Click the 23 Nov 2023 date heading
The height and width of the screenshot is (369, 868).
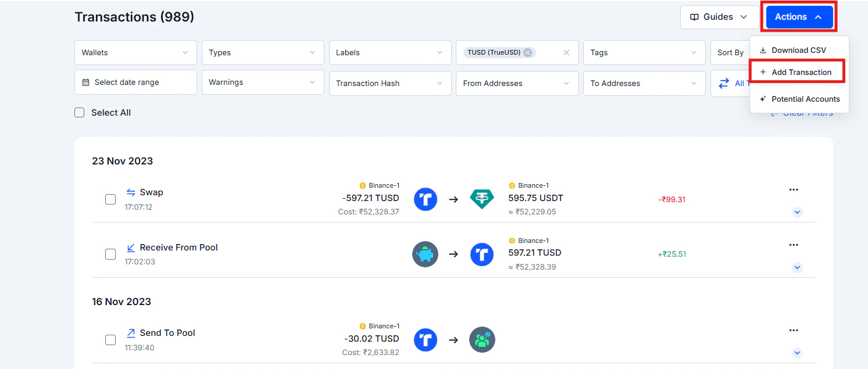pyautogui.click(x=122, y=161)
